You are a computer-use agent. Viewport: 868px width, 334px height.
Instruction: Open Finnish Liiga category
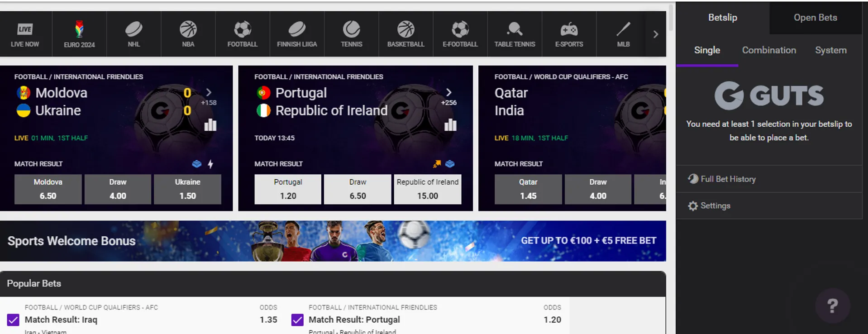click(297, 34)
